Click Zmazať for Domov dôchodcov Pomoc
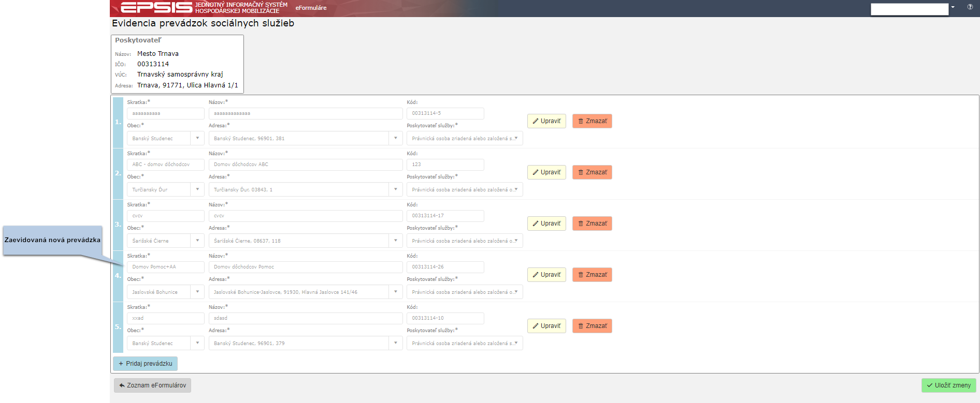Screen dimensions: 980x403 tap(592, 275)
